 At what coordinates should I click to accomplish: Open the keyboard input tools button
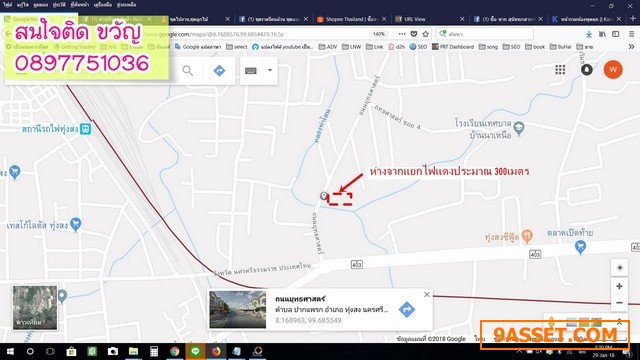(251, 71)
